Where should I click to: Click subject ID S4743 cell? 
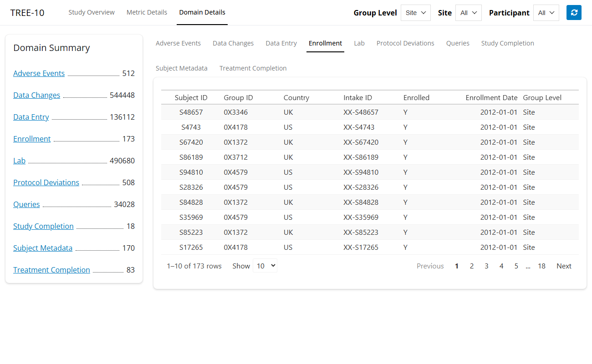click(x=191, y=127)
